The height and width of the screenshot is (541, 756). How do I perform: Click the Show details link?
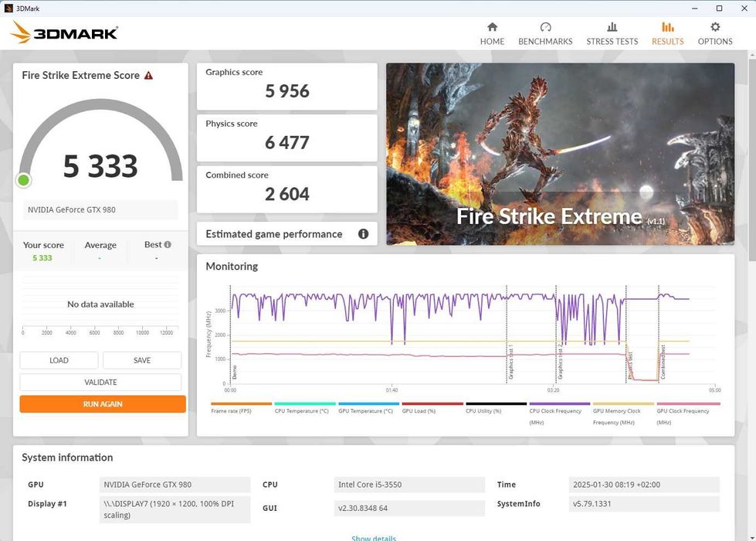(x=374, y=538)
